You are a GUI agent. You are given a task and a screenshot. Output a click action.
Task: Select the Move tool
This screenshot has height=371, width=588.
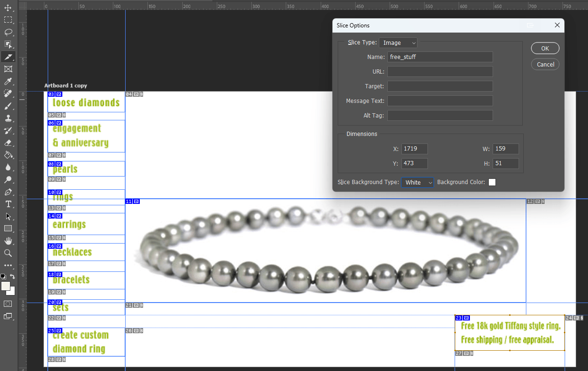pos(8,8)
